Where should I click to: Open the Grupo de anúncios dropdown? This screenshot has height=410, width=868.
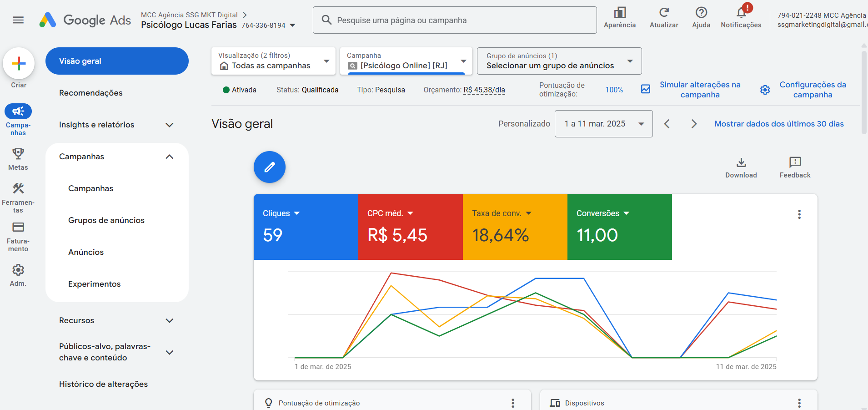click(x=559, y=61)
